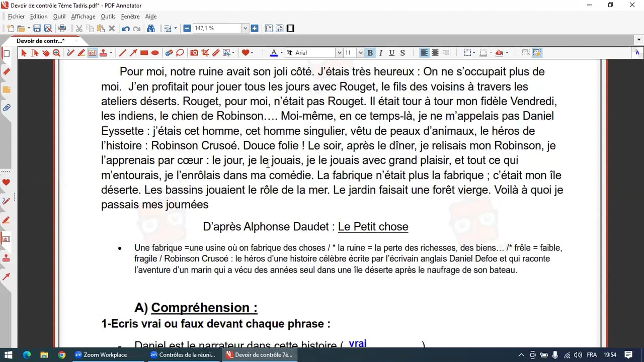This screenshot has width=644, height=362.
Task: Open the Fenêtre menu
Action: tap(130, 17)
